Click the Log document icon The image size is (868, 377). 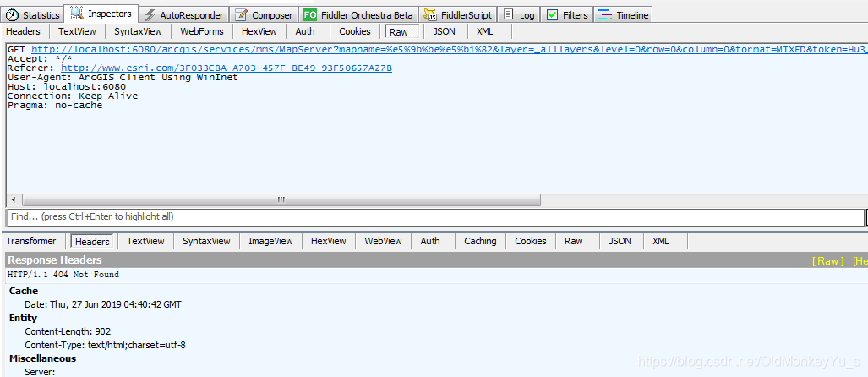(x=508, y=15)
